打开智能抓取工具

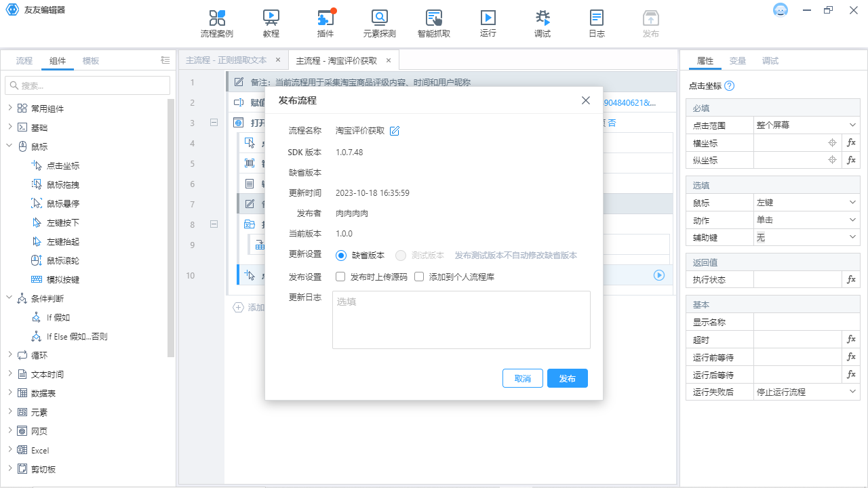coord(433,22)
